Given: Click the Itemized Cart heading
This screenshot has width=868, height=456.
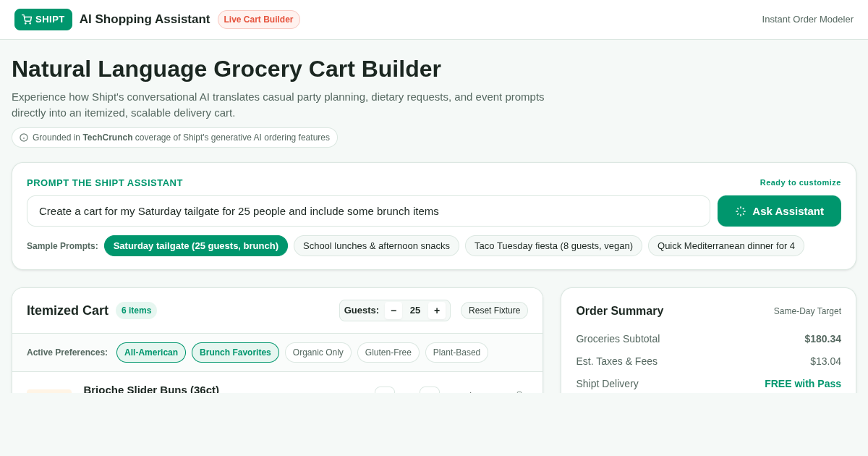Looking at the screenshot, I should pos(68,311).
